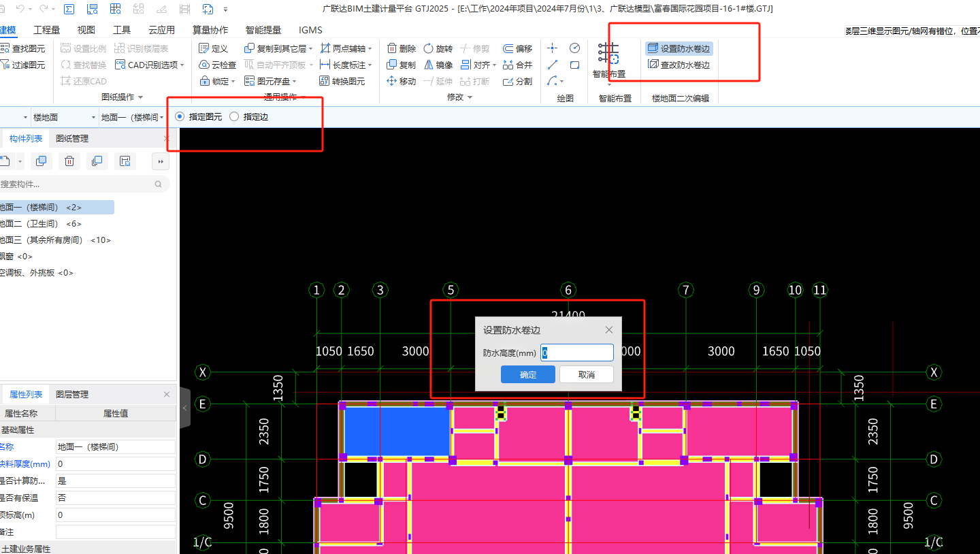
Task: Switch to 图纸管理 panel tab
Action: [72, 138]
